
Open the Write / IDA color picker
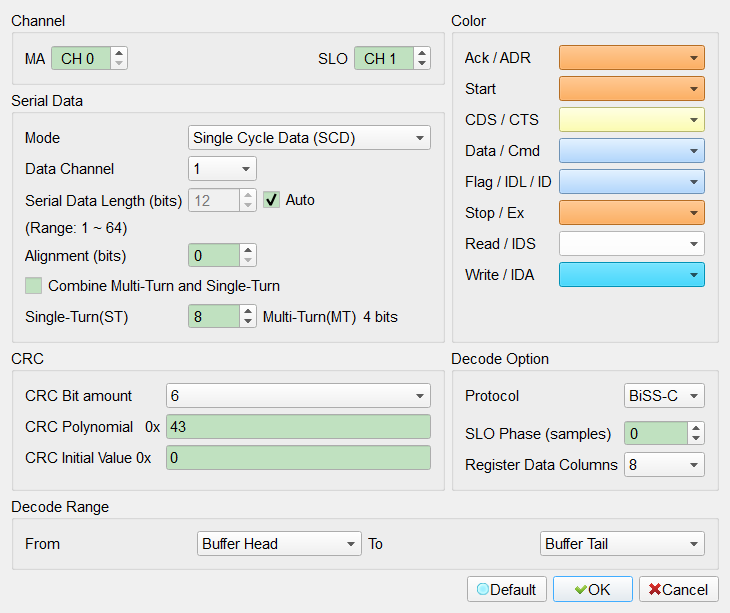click(631, 275)
